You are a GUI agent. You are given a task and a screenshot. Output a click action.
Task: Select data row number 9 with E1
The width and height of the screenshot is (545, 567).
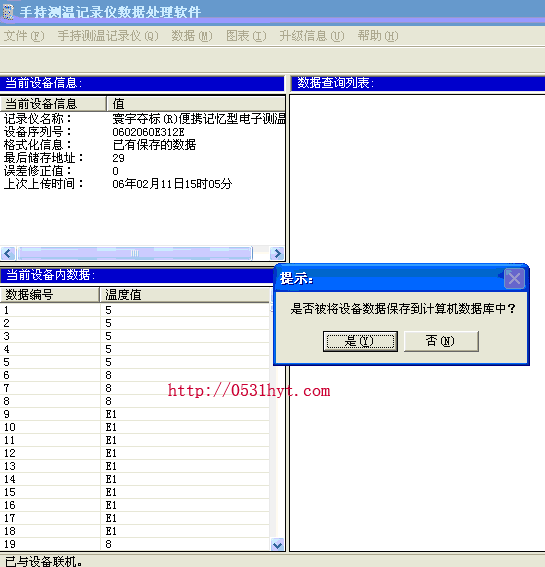(x=135, y=414)
